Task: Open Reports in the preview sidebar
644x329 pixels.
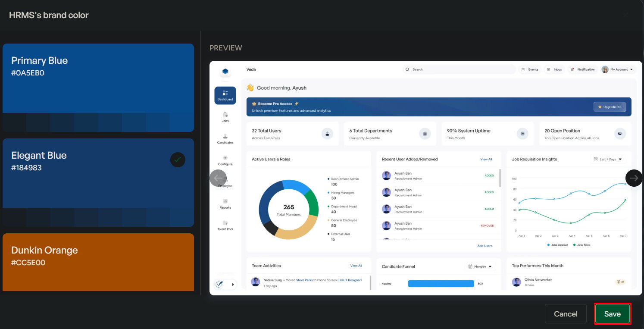Action: tap(225, 204)
